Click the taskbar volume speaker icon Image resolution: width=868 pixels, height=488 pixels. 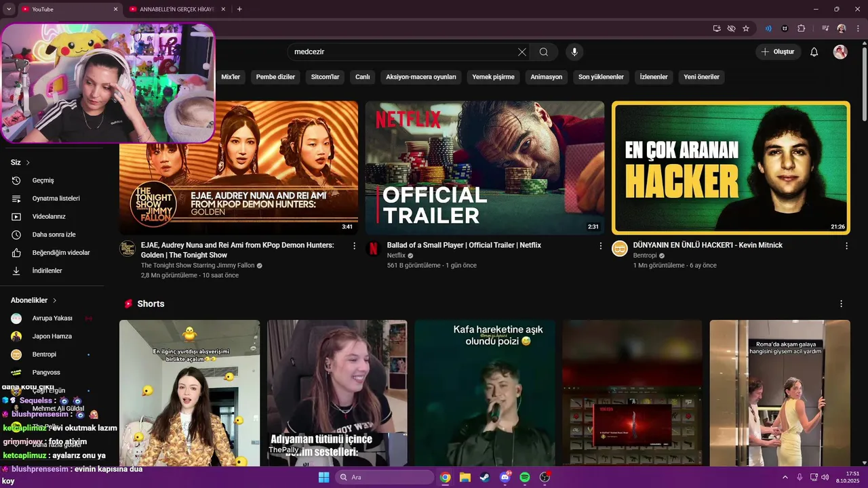(825, 477)
